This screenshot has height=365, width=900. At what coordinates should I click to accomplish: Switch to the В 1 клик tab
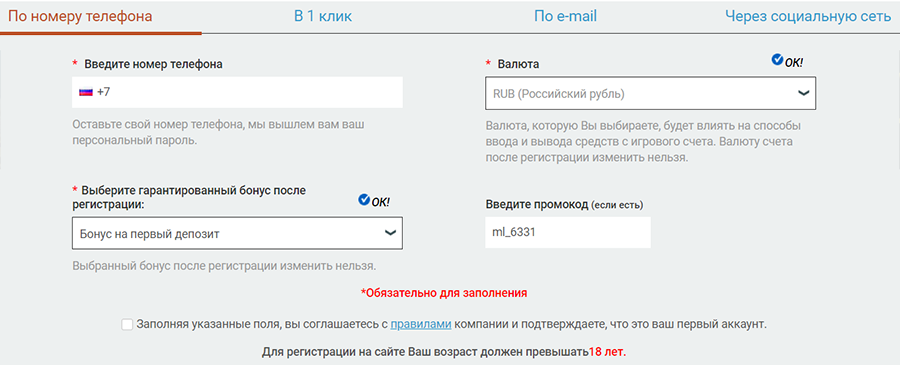[x=323, y=16]
